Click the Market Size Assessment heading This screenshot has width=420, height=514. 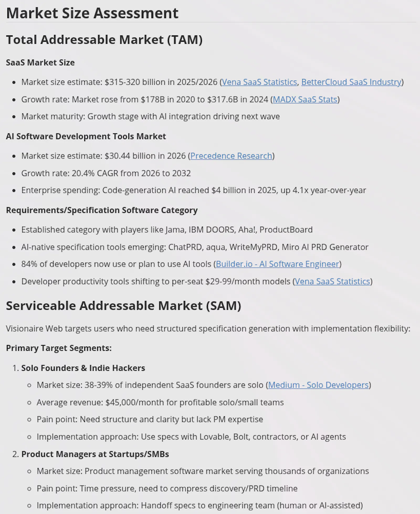[x=92, y=13]
